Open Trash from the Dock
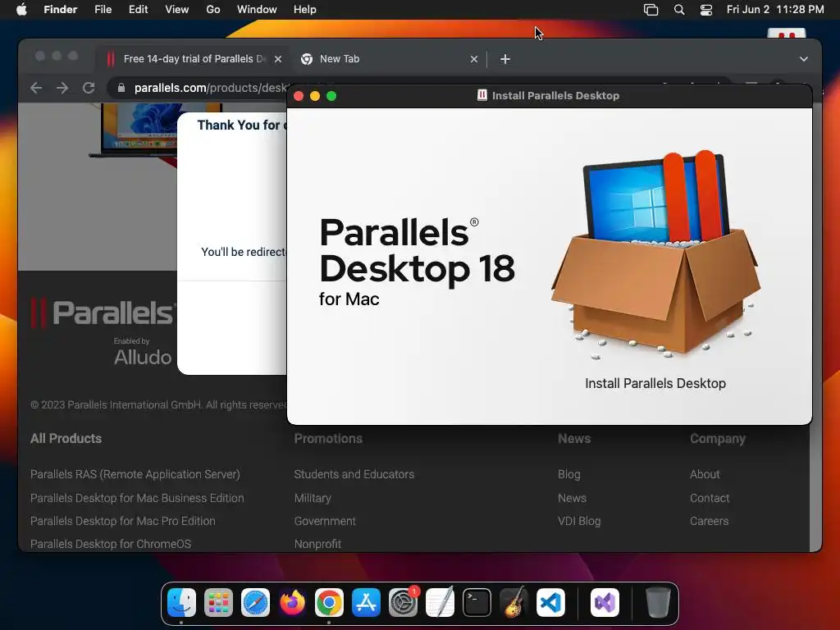 [x=658, y=603]
